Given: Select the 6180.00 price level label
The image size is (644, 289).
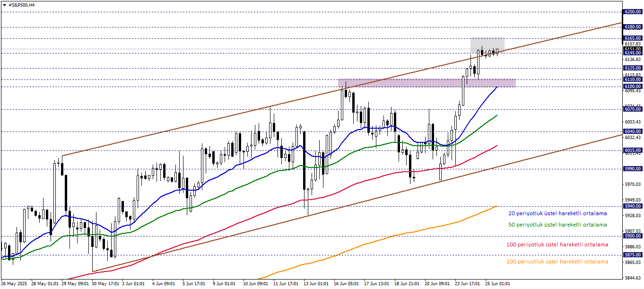Looking at the screenshot, I should click(633, 27).
